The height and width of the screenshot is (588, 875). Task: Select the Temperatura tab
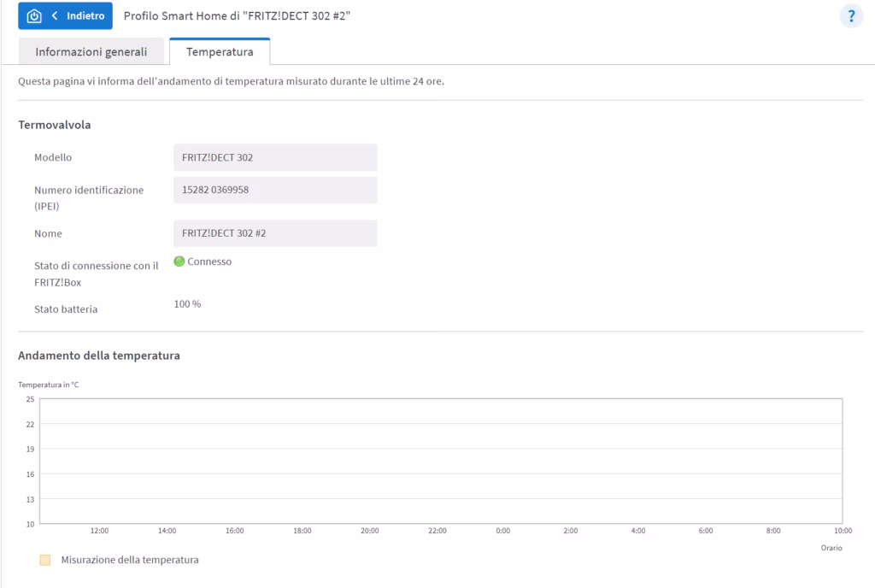pos(220,51)
